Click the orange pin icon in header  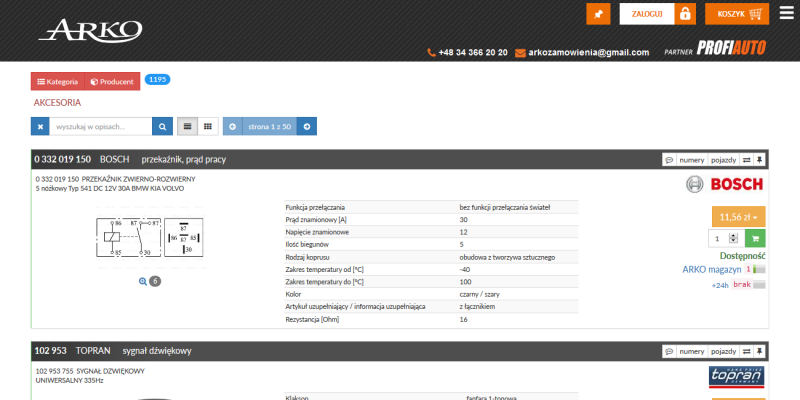[598, 14]
